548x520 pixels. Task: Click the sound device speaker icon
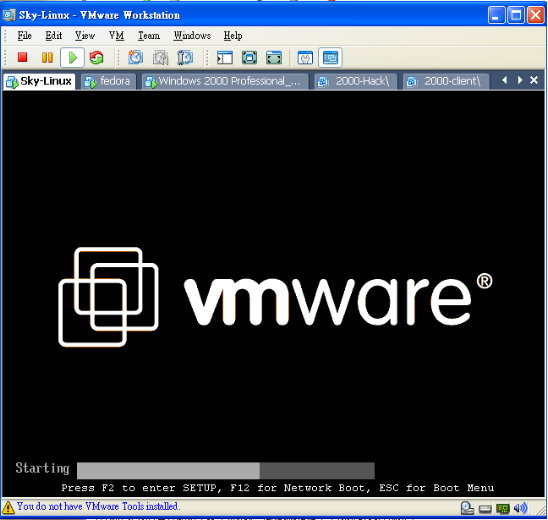click(520, 508)
